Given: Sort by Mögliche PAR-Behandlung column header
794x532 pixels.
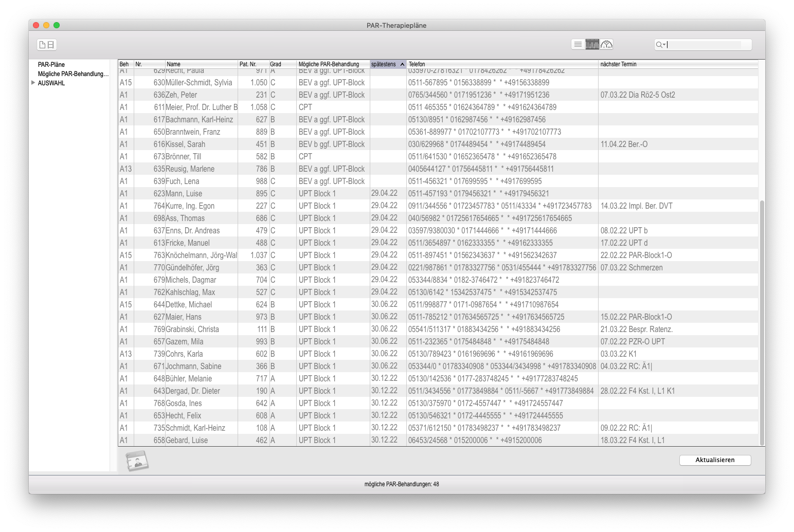Looking at the screenshot, I should (332, 64).
